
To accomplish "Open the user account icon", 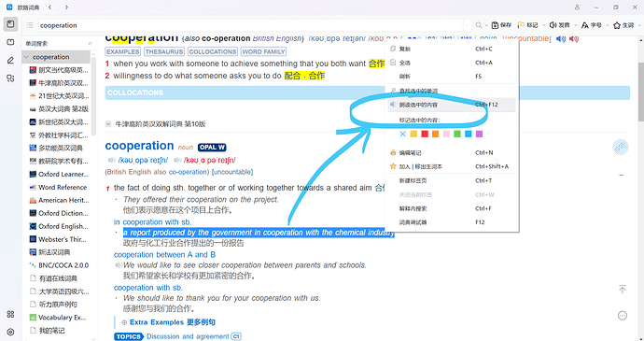I will pos(577,7).
